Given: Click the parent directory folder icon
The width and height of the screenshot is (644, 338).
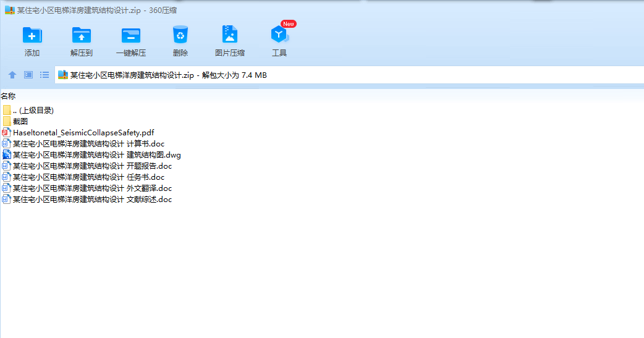Looking at the screenshot, I should [7, 110].
